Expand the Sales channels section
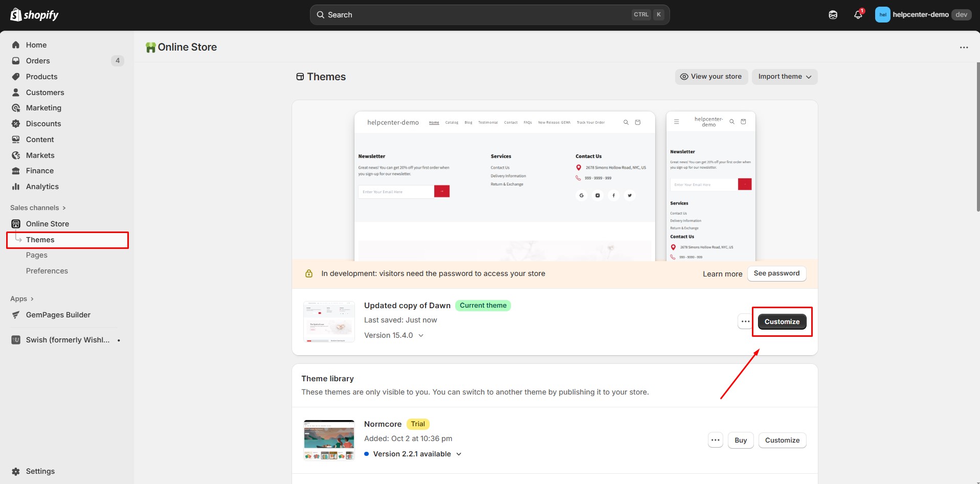Image resolution: width=980 pixels, height=484 pixels. [x=38, y=208]
